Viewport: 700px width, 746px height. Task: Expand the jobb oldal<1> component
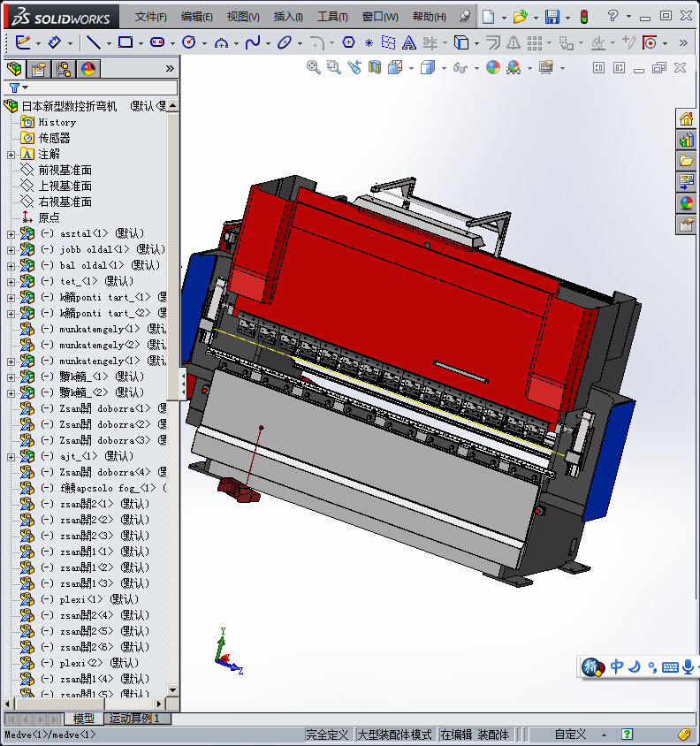click(x=11, y=250)
